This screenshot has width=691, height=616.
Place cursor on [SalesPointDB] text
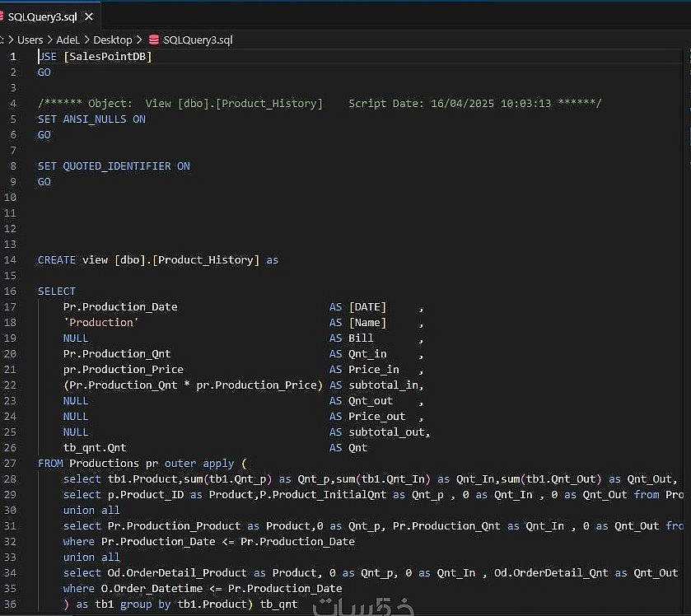point(108,56)
